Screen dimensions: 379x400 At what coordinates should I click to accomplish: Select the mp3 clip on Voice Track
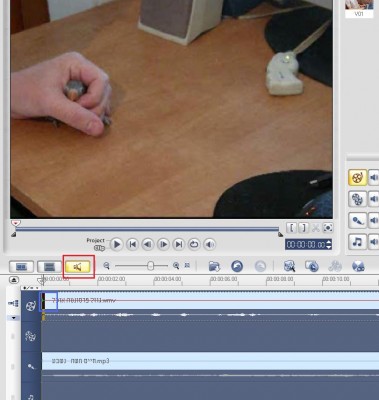click(x=210, y=361)
